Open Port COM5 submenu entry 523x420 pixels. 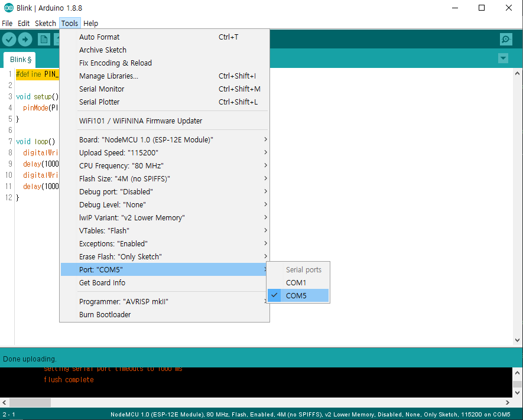[164, 269]
